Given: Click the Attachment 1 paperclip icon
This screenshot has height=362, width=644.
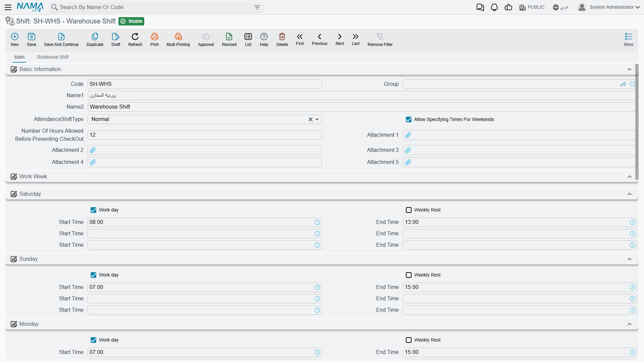Looking at the screenshot, I should coord(408,135).
